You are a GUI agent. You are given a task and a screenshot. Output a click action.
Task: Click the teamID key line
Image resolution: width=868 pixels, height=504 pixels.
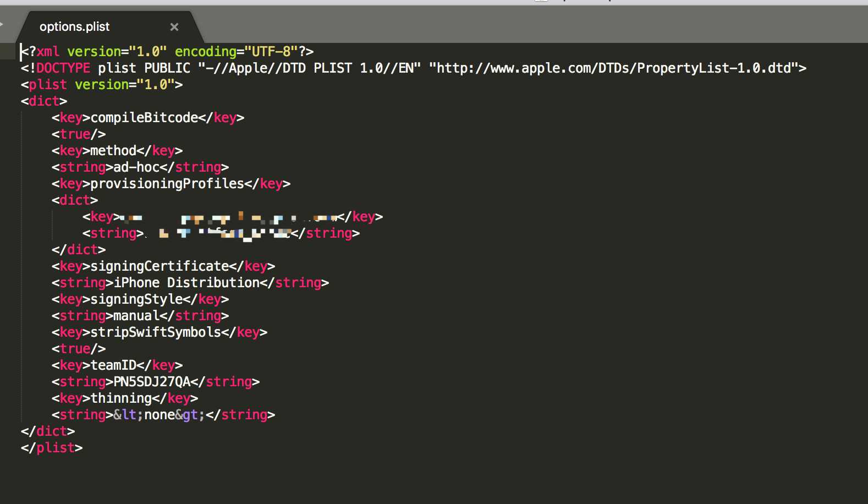117,365
